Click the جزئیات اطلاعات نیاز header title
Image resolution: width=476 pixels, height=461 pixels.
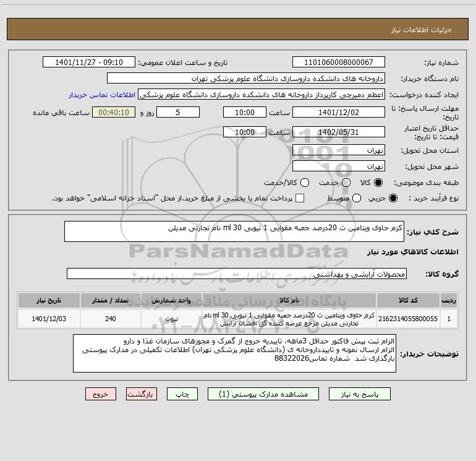click(422, 30)
